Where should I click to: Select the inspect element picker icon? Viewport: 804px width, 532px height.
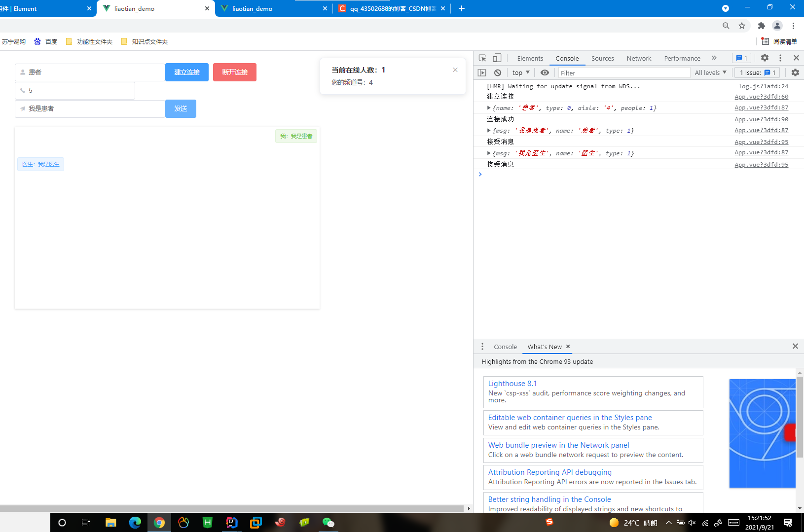(x=482, y=58)
